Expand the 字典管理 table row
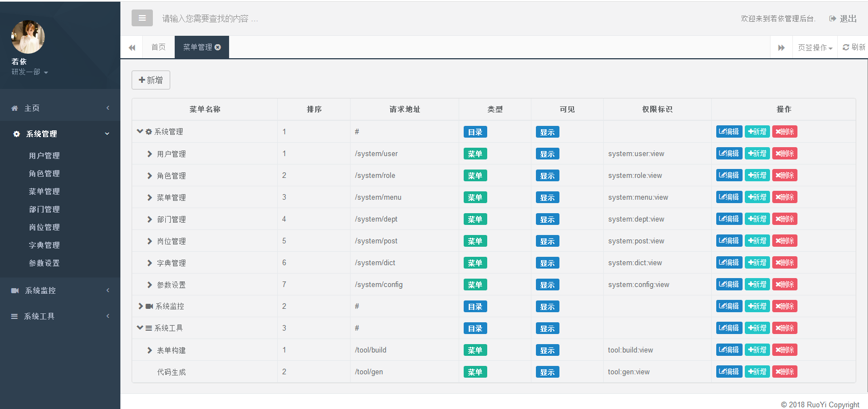This screenshot has height=409, width=868. click(150, 263)
